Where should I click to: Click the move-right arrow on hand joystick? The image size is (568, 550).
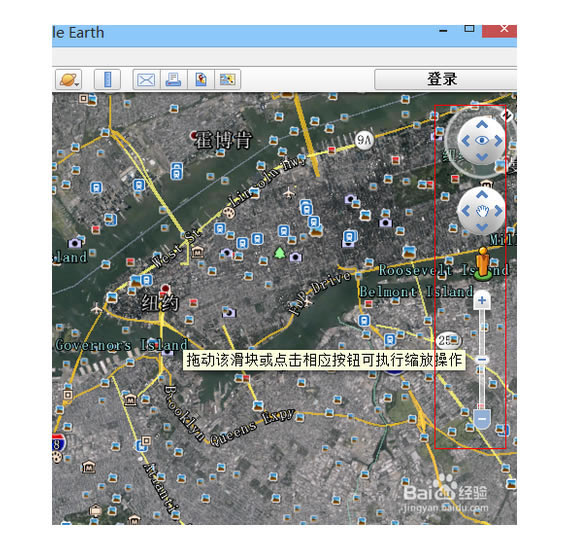coord(498,211)
